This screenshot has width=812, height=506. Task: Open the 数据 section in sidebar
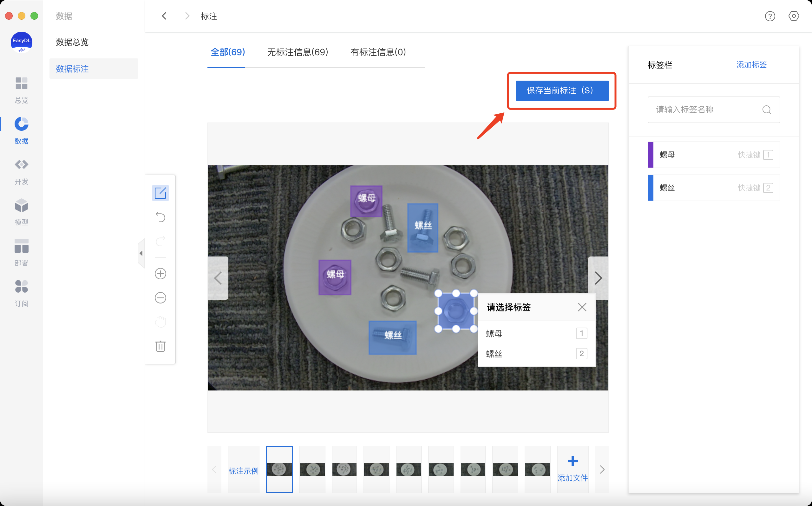(x=21, y=131)
